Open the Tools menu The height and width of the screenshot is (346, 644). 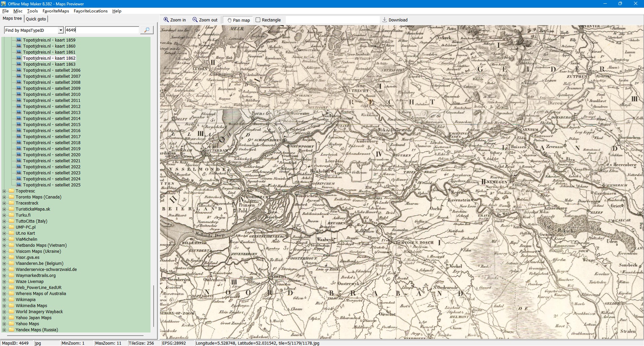(x=33, y=11)
